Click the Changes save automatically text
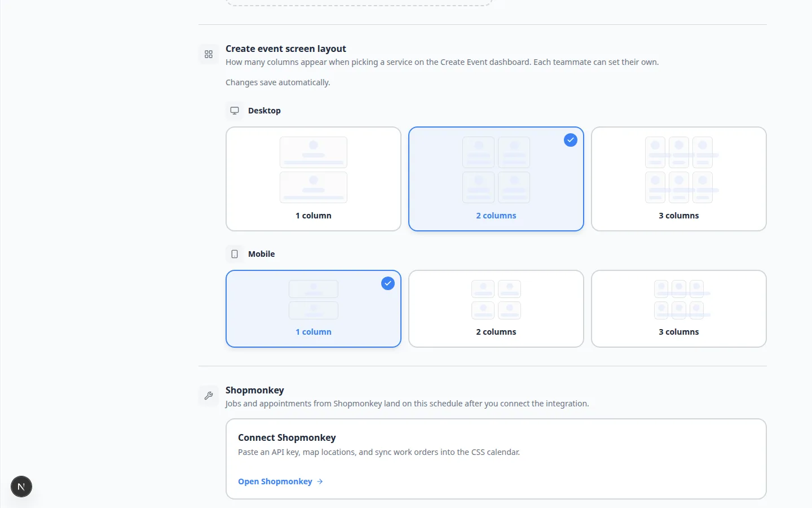Viewport: 812px width, 508px height. (x=278, y=82)
